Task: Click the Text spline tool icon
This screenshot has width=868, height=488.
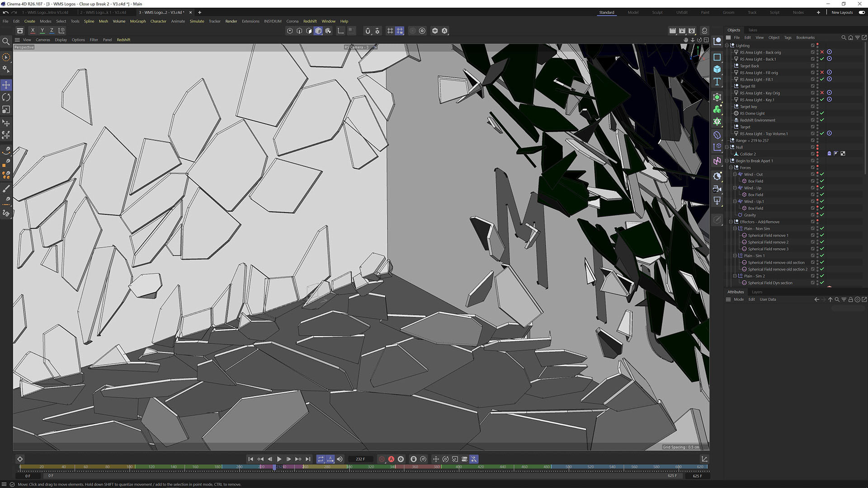Action: pyautogui.click(x=717, y=82)
